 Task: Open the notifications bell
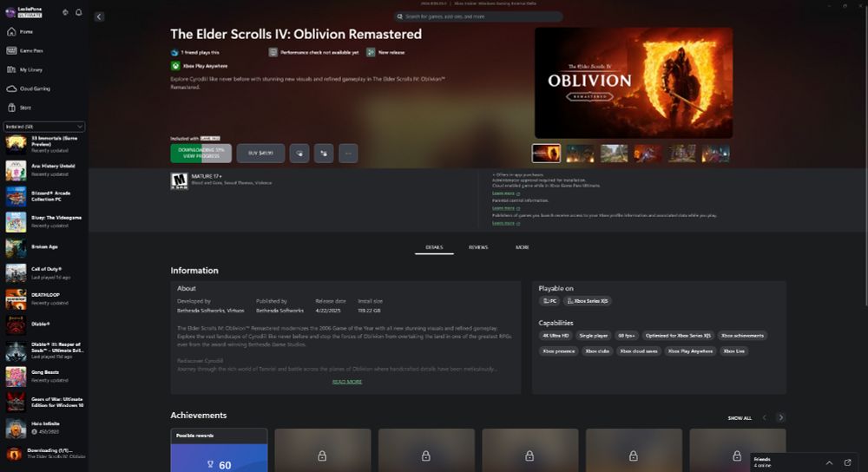tap(79, 12)
